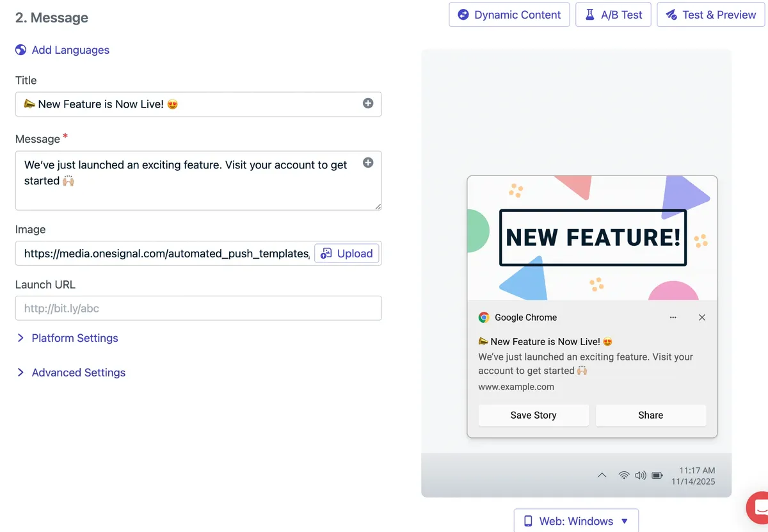Image resolution: width=768 pixels, height=532 pixels.
Task: Click the Wi-Fi icon in preview taskbar
Action: tap(624, 476)
